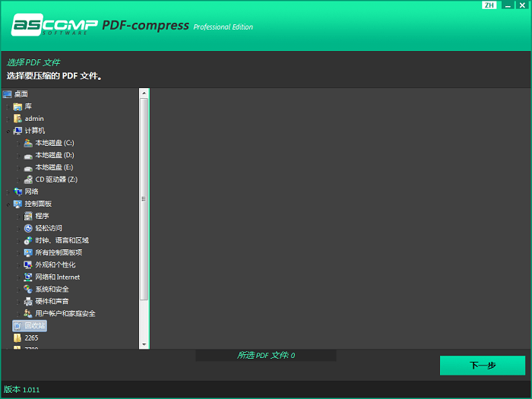
Task: Click the Desktop (桌面) monitor icon
Action: click(7, 94)
